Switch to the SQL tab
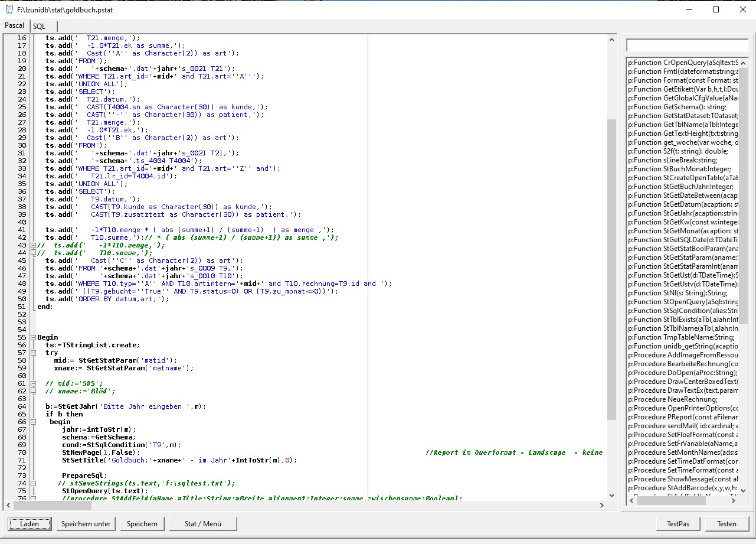Screen dimensions: 756x544 [x=40, y=26]
